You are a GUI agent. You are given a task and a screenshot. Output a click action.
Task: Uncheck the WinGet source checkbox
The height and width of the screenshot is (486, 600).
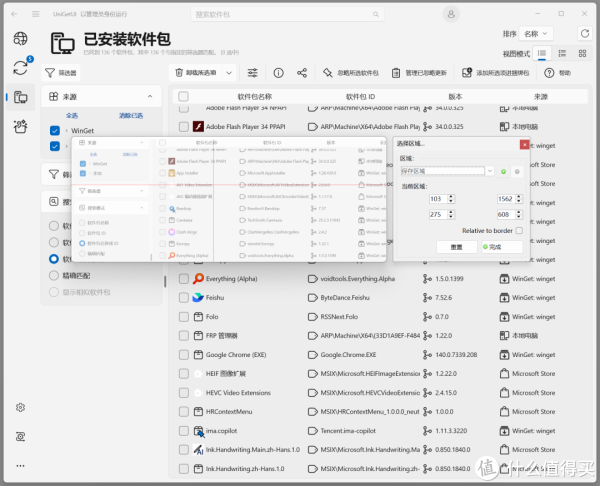[x=55, y=131]
